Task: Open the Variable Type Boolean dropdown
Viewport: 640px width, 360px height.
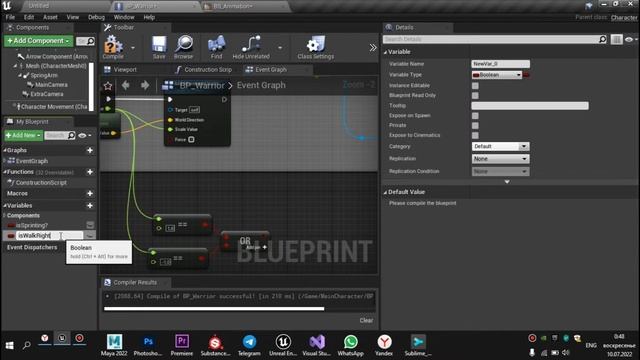Action: tap(497, 75)
